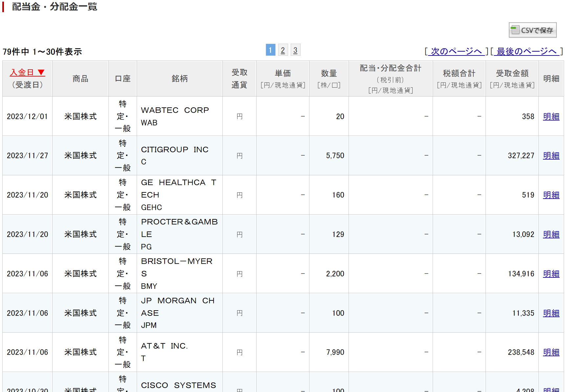This screenshot has width=565, height=392.
Task: Select the BMY ticker text
Action: (x=149, y=286)
